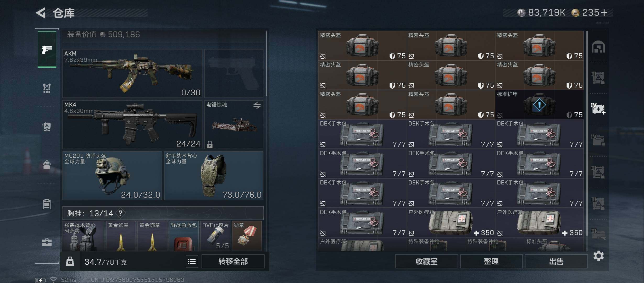The width and height of the screenshot is (644, 283).
Task: Expand the 胸挂 13/14 header bar
Action: (163, 213)
